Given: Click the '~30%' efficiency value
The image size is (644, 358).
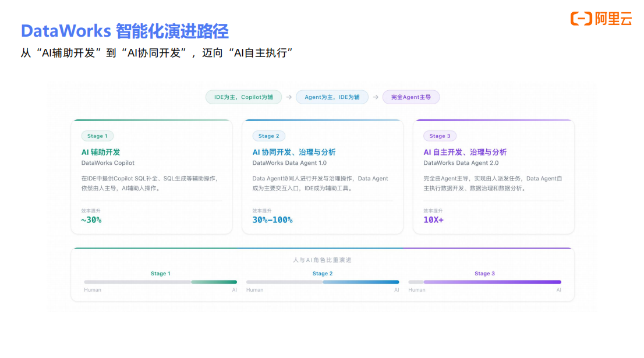Looking at the screenshot, I should pyautogui.click(x=91, y=220).
